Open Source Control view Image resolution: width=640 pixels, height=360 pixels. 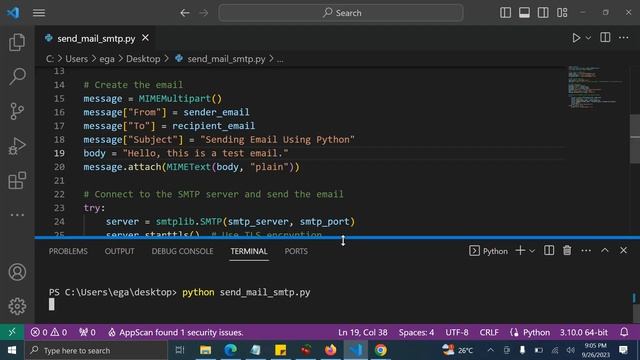coord(17,111)
